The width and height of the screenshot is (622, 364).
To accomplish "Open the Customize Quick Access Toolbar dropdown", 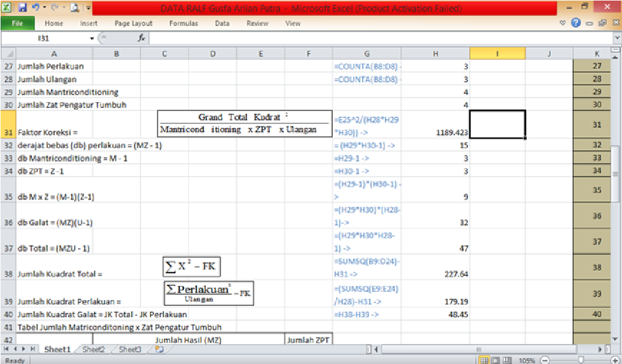I will (88, 8).
